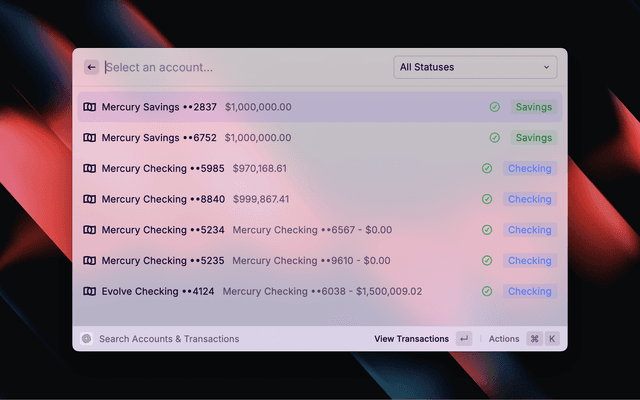This screenshot has width=640, height=400.
Task: Click the Enter key icon beside View Transactions
Action: (x=464, y=339)
